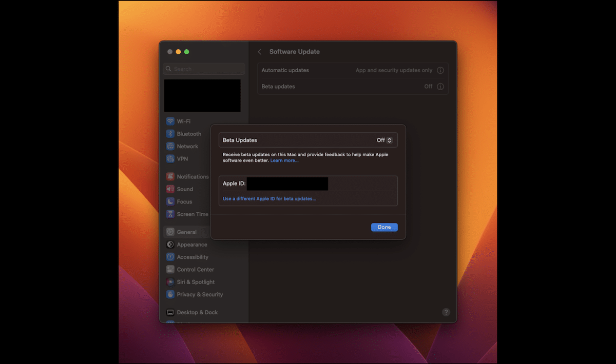This screenshot has height=364, width=616.
Task: Click the Automatic updates row label
Action: click(x=285, y=70)
